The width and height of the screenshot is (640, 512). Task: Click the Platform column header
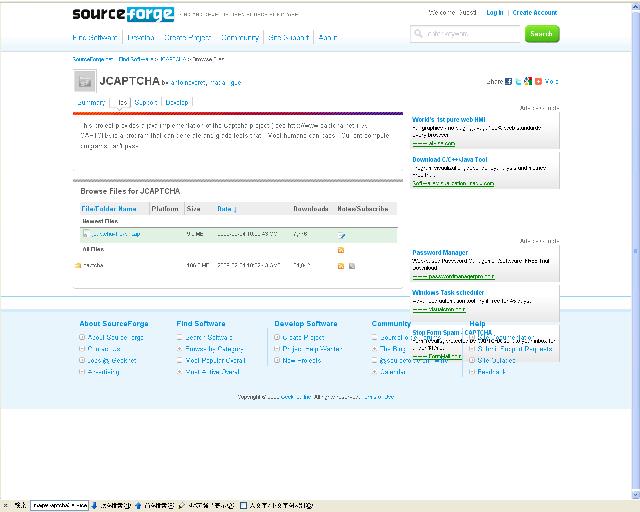[x=165, y=209]
